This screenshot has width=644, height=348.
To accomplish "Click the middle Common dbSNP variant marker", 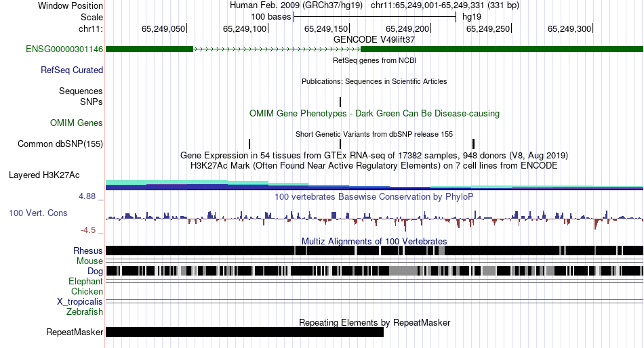I will tap(340, 144).
